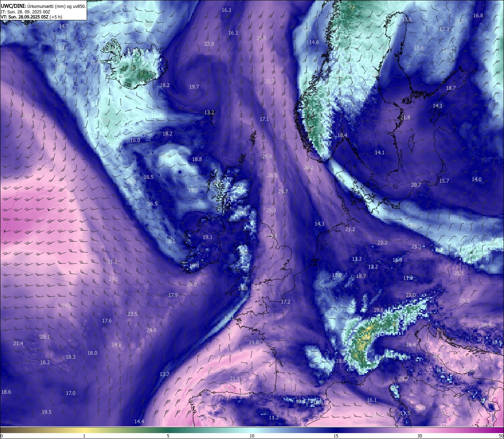Click the 19.7 value at the cyclone center
504x439 pixels.
tap(194, 87)
